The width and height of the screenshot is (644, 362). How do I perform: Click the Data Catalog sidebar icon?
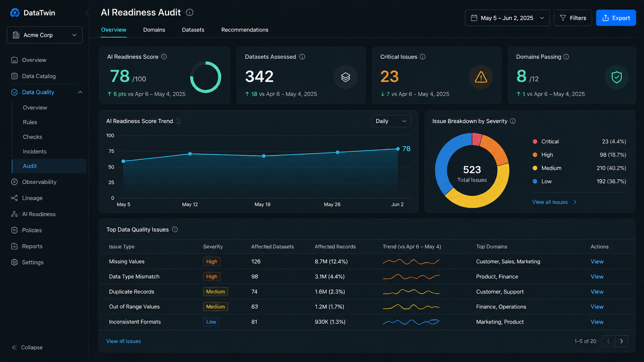click(x=15, y=76)
